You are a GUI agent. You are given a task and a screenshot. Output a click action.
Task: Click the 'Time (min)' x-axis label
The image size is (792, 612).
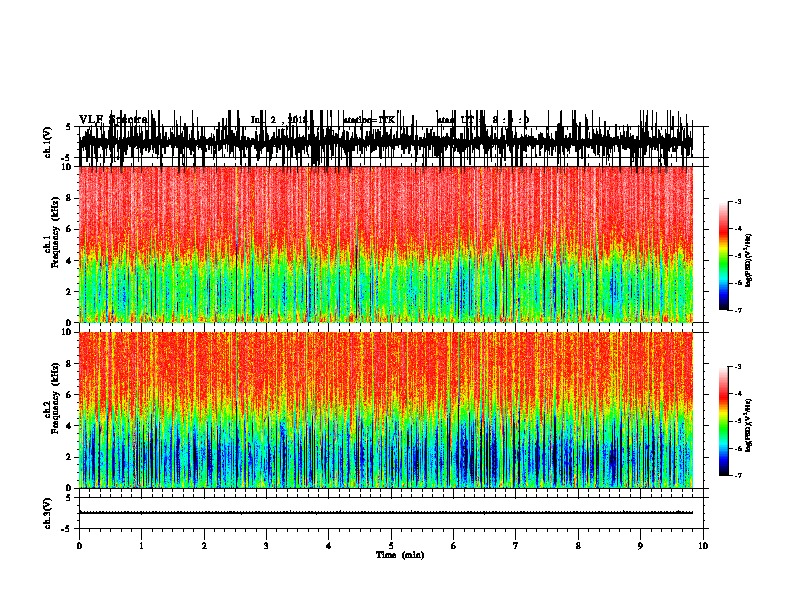pos(400,555)
